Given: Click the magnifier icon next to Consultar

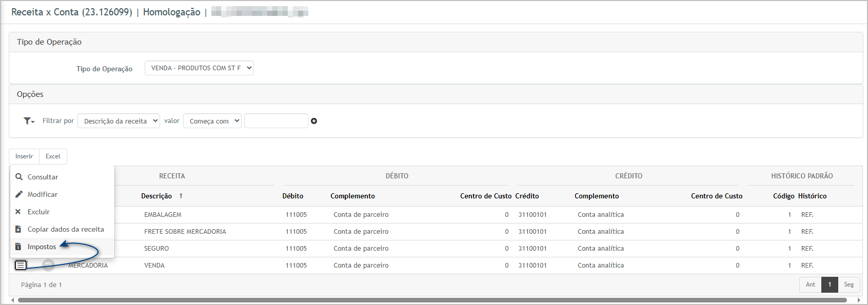Looking at the screenshot, I should (x=19, y=177).
